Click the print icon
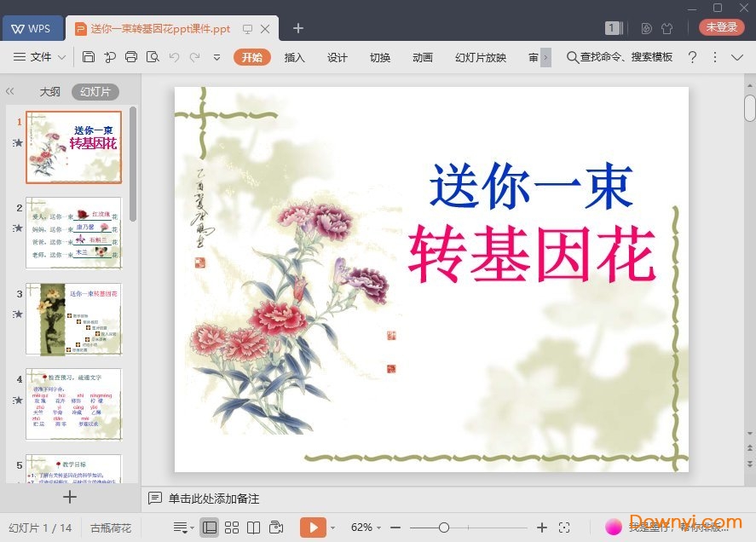756x542 pixels. click(x=132, y=57)
